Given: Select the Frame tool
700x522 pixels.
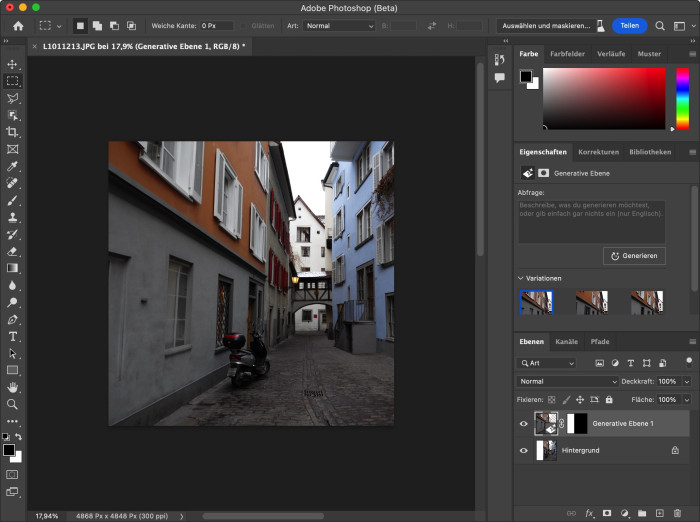Looking at the screenshot, I should pyautogui.click(x=12, y=149).
